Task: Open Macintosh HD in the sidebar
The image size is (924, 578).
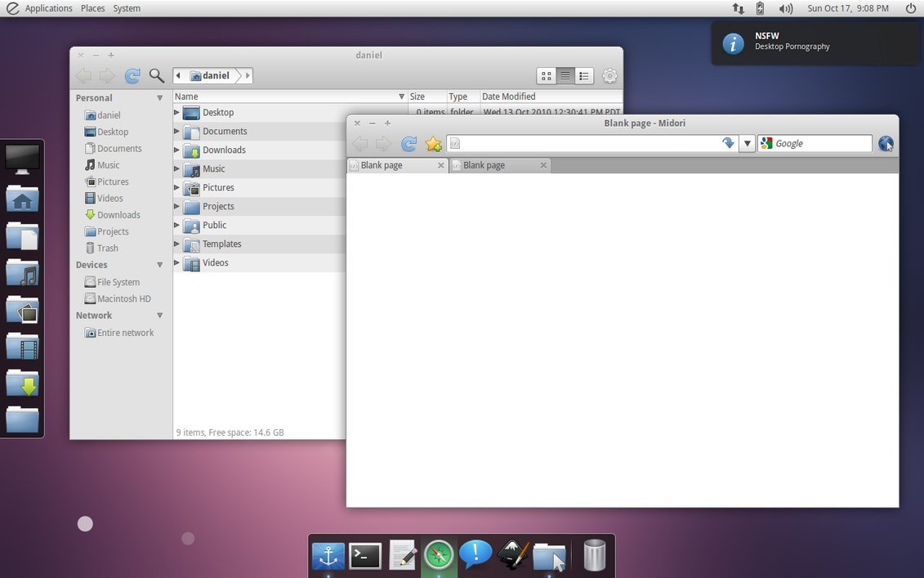Action: pyautogui.click(x=123, y=298)
